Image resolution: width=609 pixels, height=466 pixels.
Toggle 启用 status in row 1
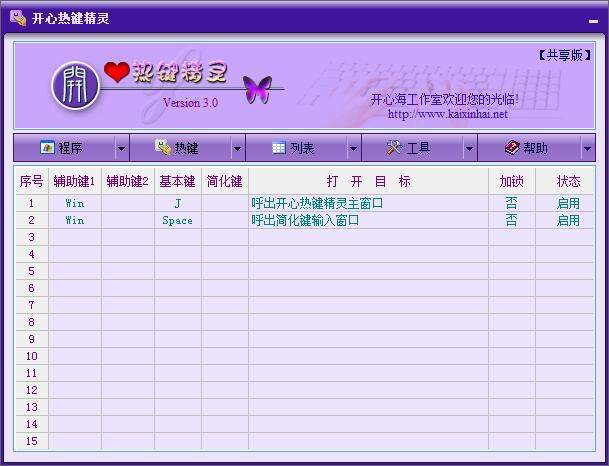tap(568, 203)
